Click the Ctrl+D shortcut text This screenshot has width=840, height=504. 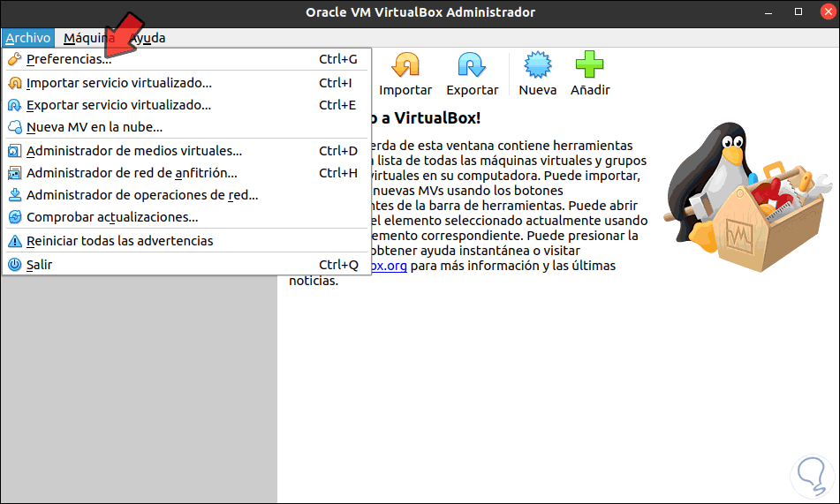pos(338,151)
